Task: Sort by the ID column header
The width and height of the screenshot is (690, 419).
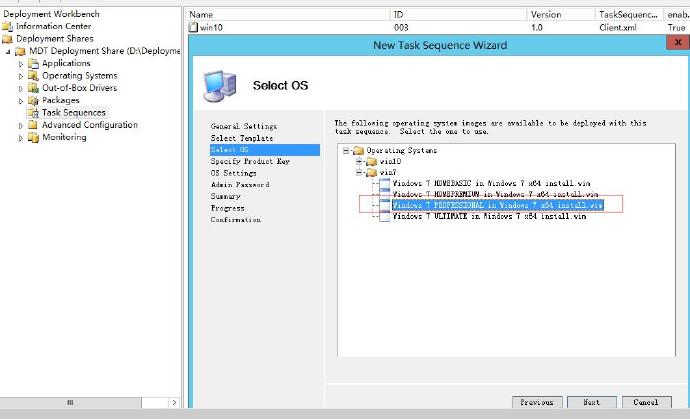Action: click(458, 15)
